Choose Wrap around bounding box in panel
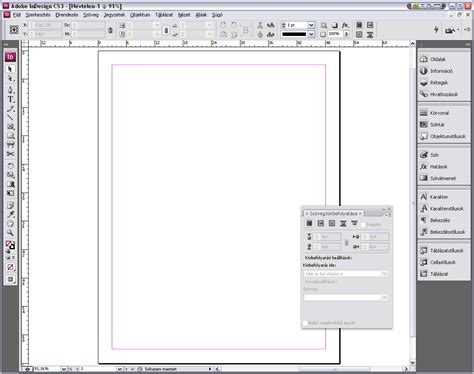The width and height of the screenshot is (474, 374). (321, 223)
